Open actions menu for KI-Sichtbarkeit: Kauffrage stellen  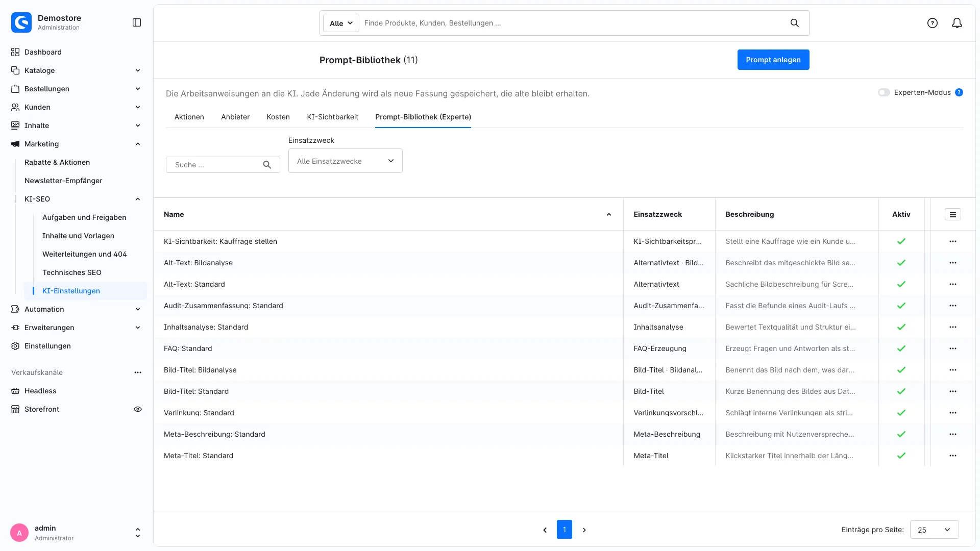pyautogui.click(x=953, y=241)
